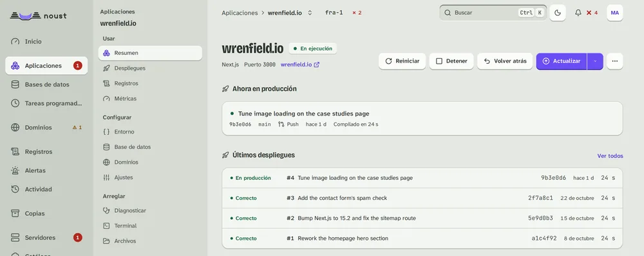This screenshot has height=256, width=644.
Task: Click commit hash 9b3e0d6 in production card
Action: click(240, 124)
